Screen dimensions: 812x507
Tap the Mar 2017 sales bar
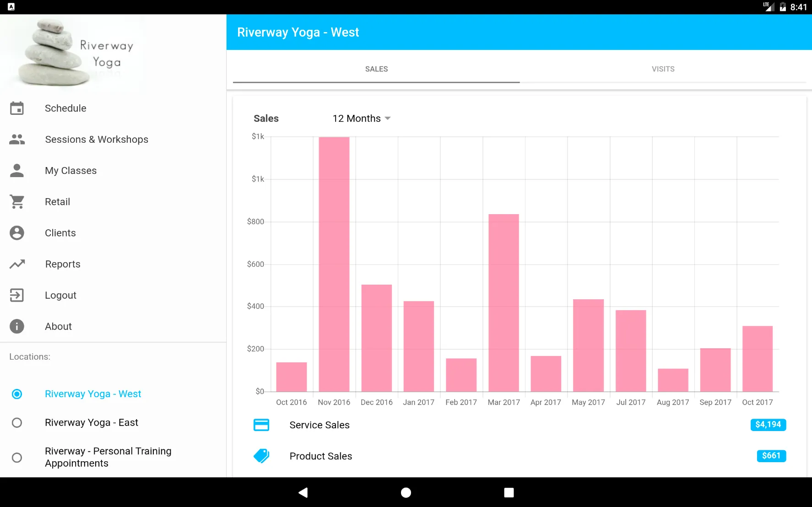click(x=503, y=303)
